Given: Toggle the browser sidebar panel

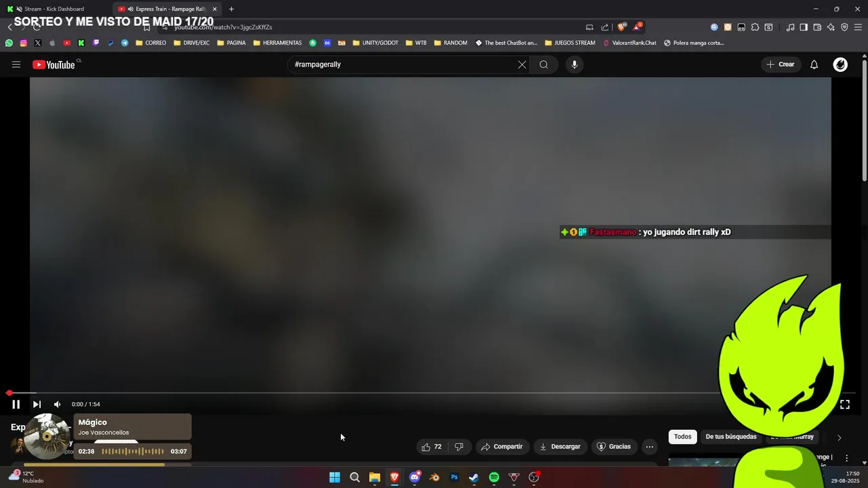Looking at the screenshot, I should pyautogui.click(x=804, y=27).
